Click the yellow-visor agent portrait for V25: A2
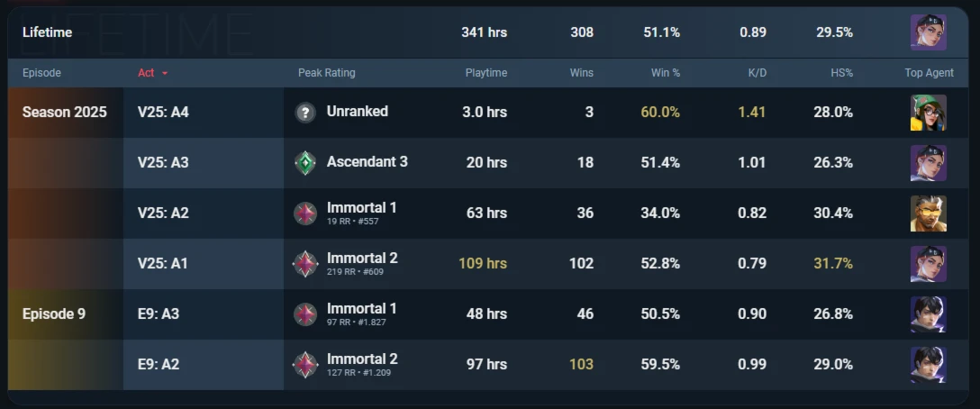This screenshot has width=980, height=409. pos(928,214)
